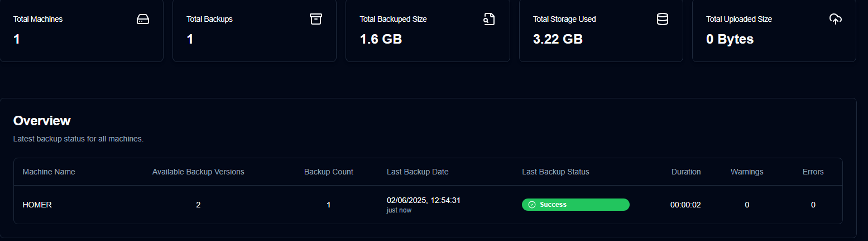This screenshot has height=241, width=868.
Task: Click the Available Backup Versions column header
Action: pos(198,172)
